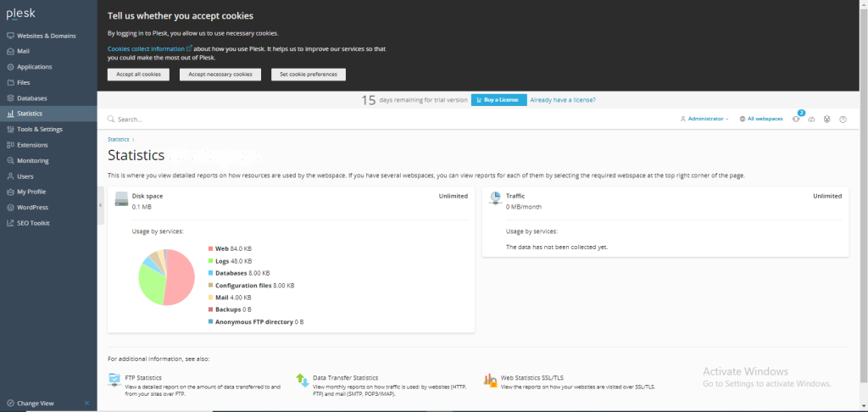Click the cloud updates icon
The image size is (868, 412).
pyautogui.click(x=811, y=119)
